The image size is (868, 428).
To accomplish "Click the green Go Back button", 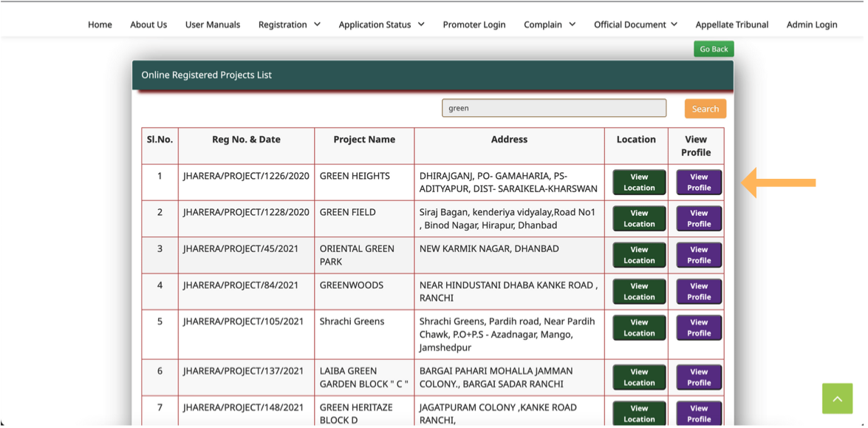I will coord(714,49).
